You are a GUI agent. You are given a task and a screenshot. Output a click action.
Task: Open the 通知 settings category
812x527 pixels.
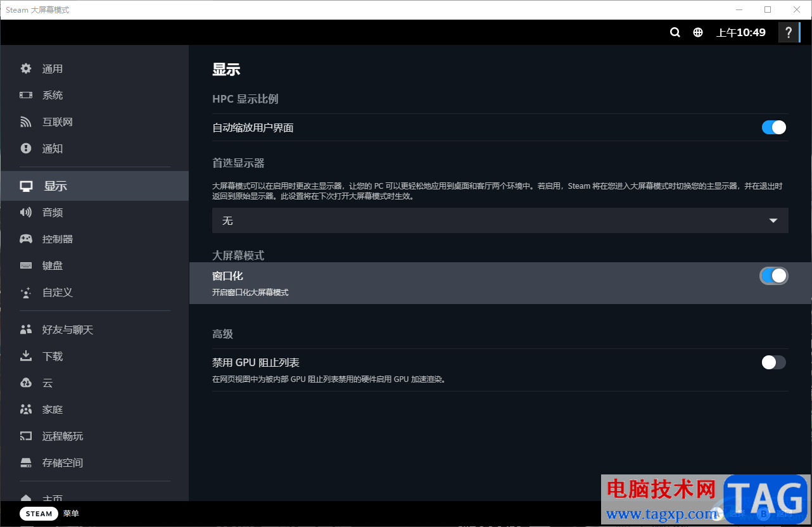[94, 148]
